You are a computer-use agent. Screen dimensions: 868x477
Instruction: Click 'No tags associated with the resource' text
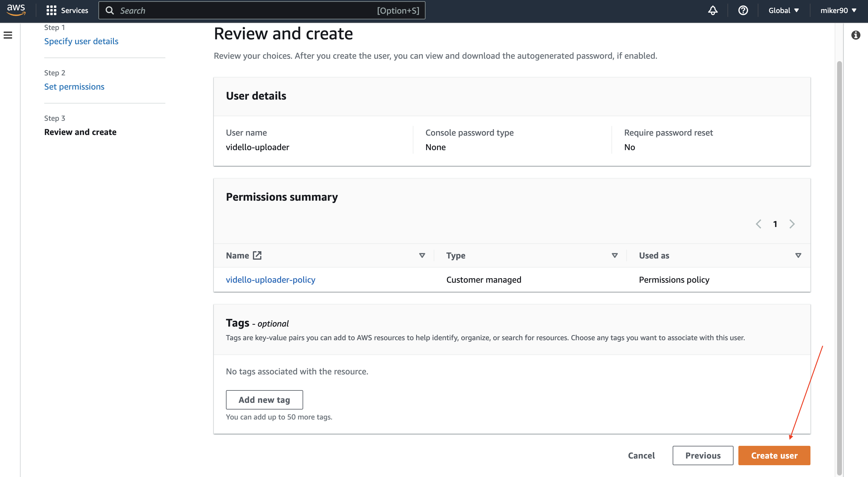tap(297, 371)
